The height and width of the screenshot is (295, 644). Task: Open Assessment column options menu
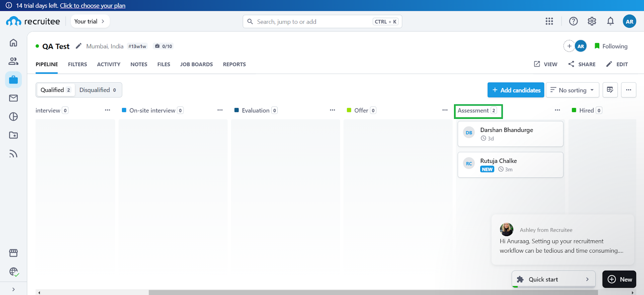[557, 110]
